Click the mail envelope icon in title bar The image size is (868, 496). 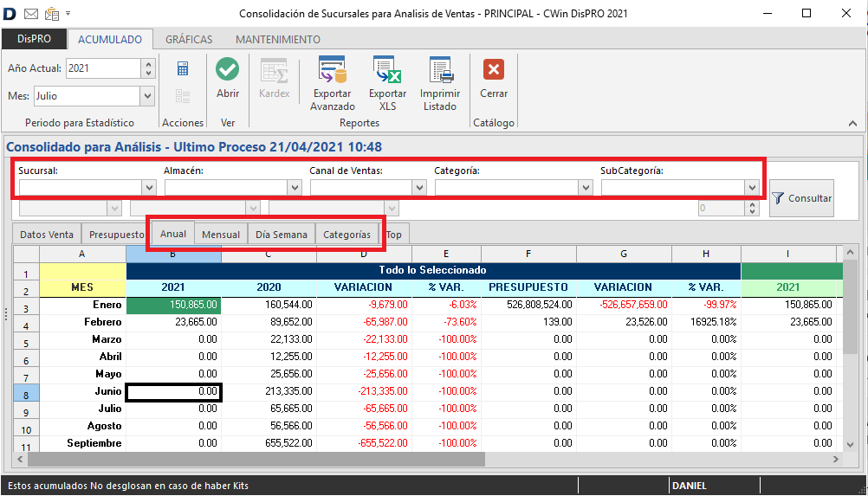tap(31, 13)
